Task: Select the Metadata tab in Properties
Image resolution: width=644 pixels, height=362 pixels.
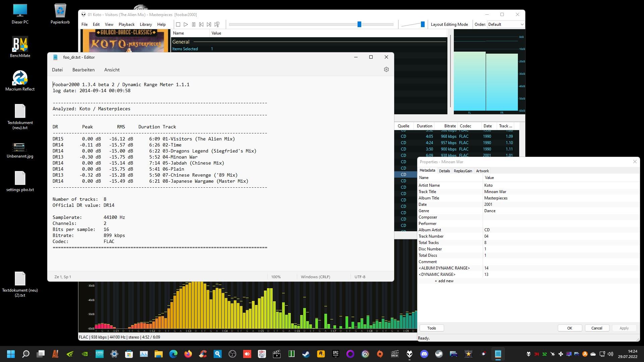Action: (427, 171)
